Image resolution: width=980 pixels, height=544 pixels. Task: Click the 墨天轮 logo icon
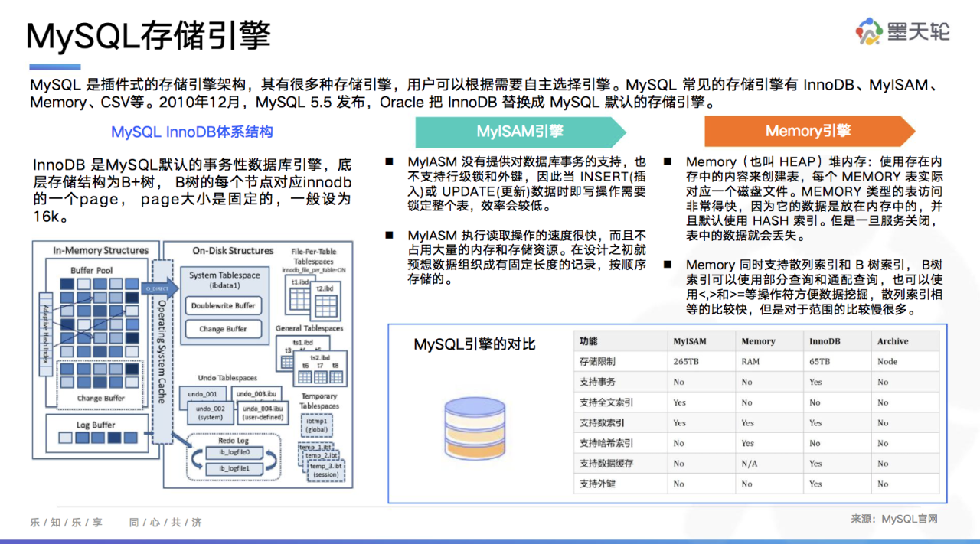click(870, 31)
